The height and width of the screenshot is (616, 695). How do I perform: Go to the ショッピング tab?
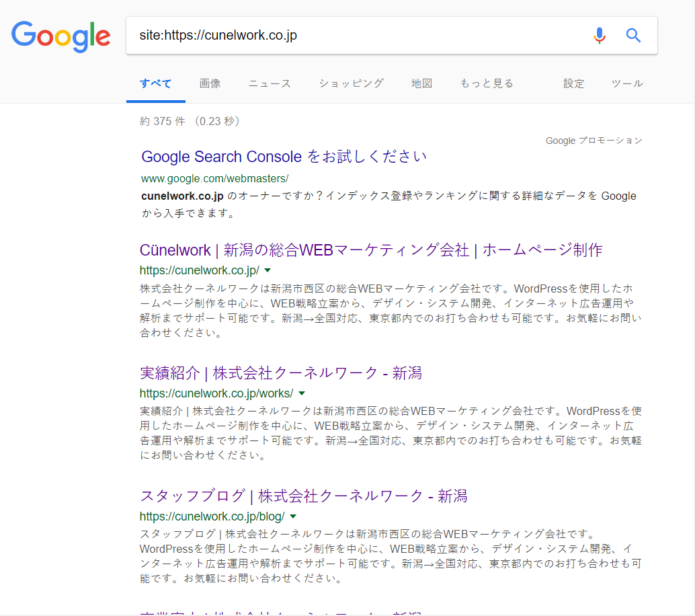coord(351,83)
